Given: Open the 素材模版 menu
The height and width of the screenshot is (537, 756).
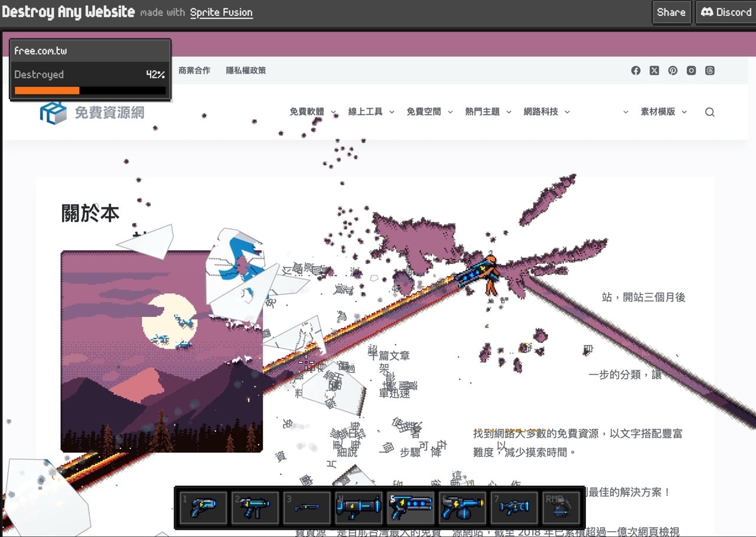Looking at the screenshot, I should click(657, 112).
